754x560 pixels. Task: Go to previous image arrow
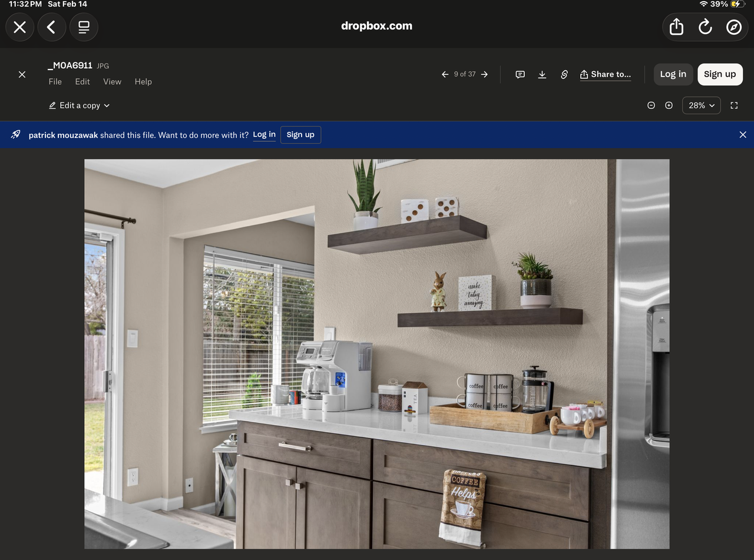click(445, 74)
